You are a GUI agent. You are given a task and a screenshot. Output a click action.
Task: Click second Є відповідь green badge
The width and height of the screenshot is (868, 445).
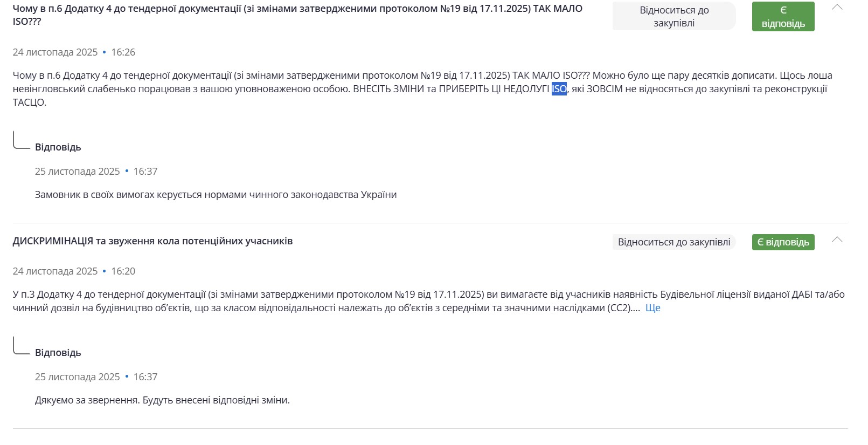point(783,242)
